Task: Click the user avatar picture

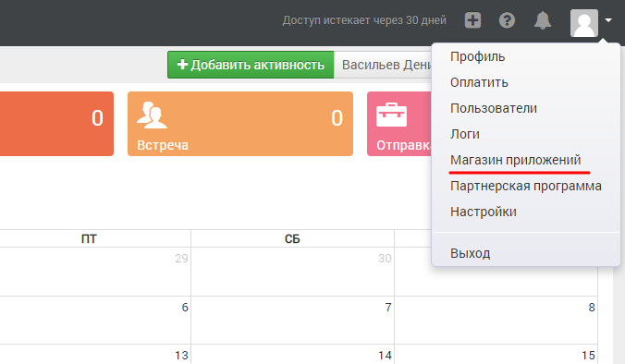Action: pos(584,23)
